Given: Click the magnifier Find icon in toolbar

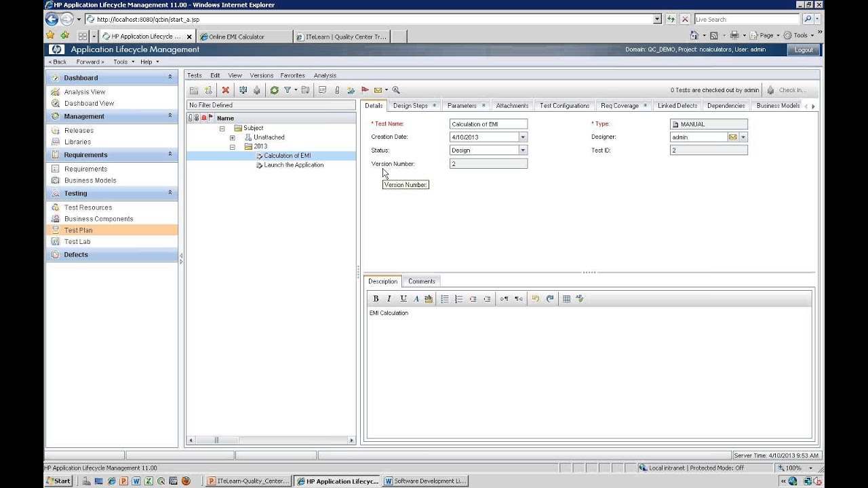Looking at the screenshot, I should pos(396,90).
